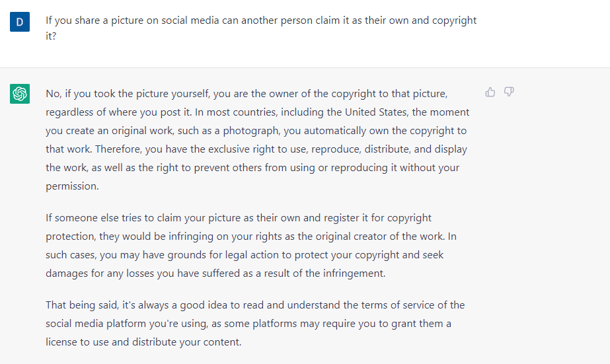
Task: Click the green ChatGPT logo avatar
Action: 19,94
